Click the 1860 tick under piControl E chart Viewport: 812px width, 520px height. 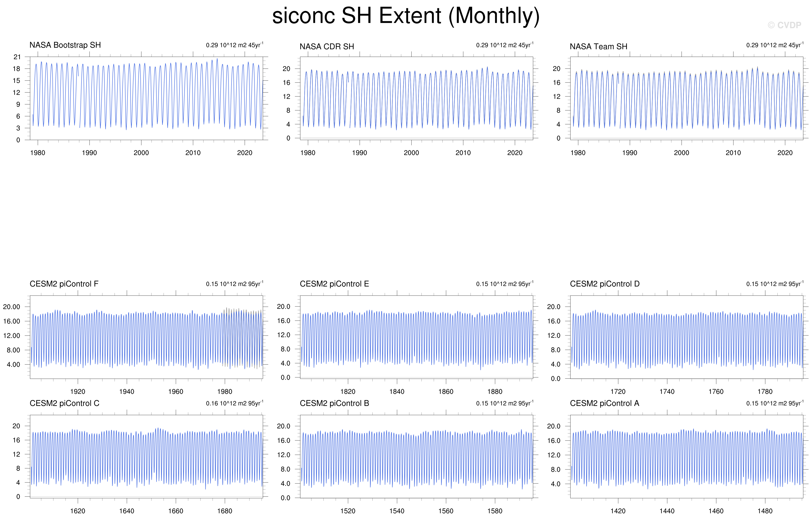(x=446, y=391)
